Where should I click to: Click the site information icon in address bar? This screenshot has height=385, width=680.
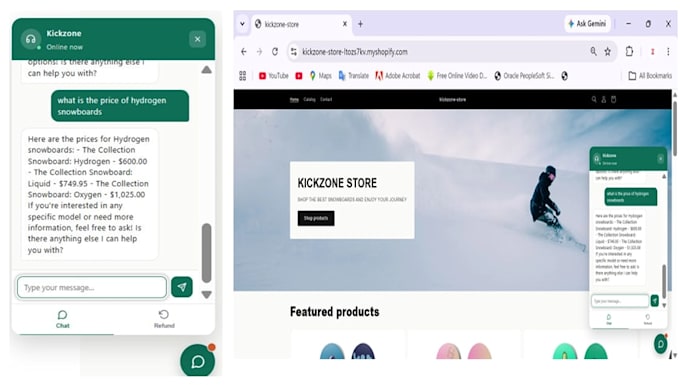click(294, 52)
